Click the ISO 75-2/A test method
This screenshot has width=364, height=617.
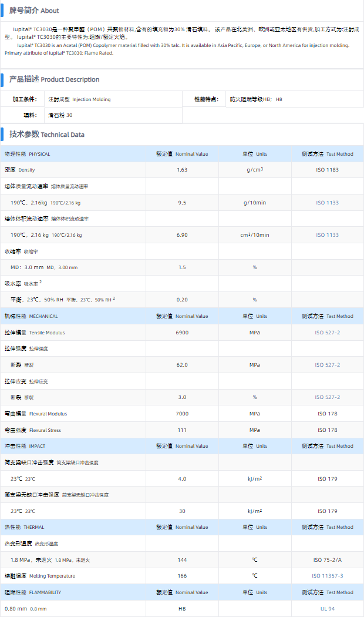(x=327, y=560)
